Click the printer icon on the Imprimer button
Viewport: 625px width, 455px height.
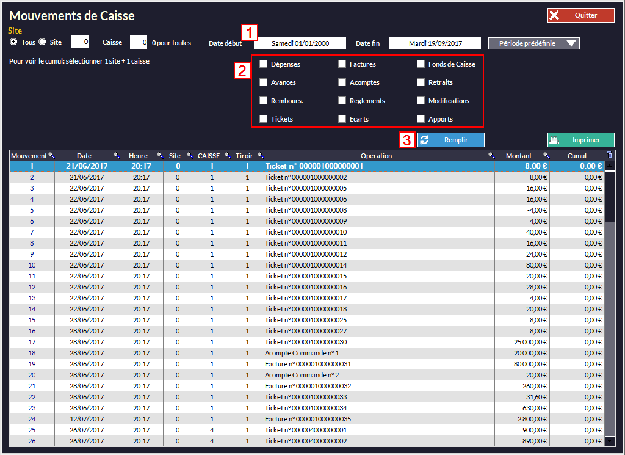tap(554, 141)
